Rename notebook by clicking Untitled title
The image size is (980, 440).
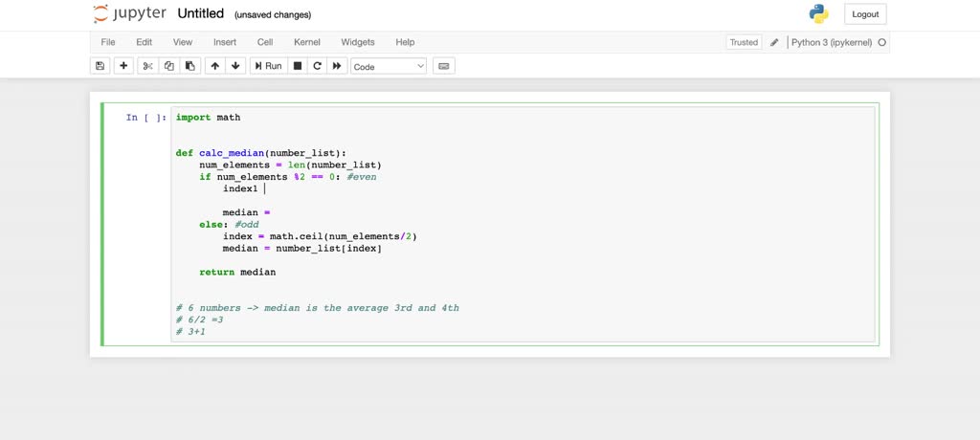[x=201, y=13]
